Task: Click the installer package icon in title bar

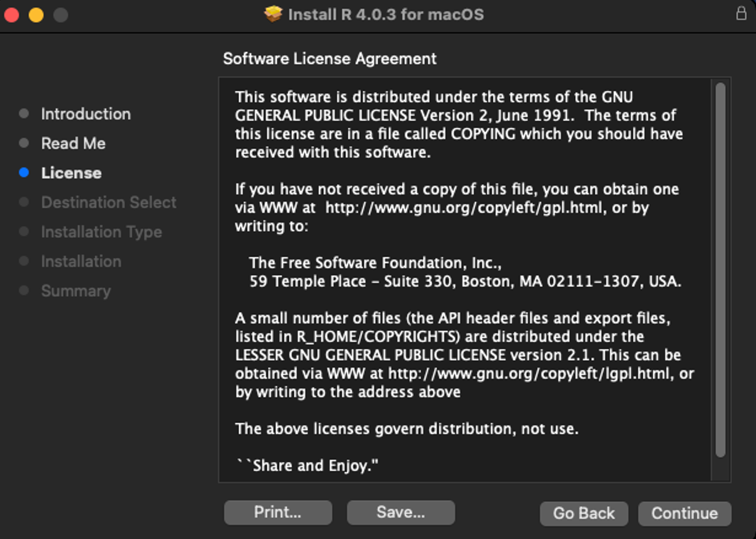Action: 273,14
